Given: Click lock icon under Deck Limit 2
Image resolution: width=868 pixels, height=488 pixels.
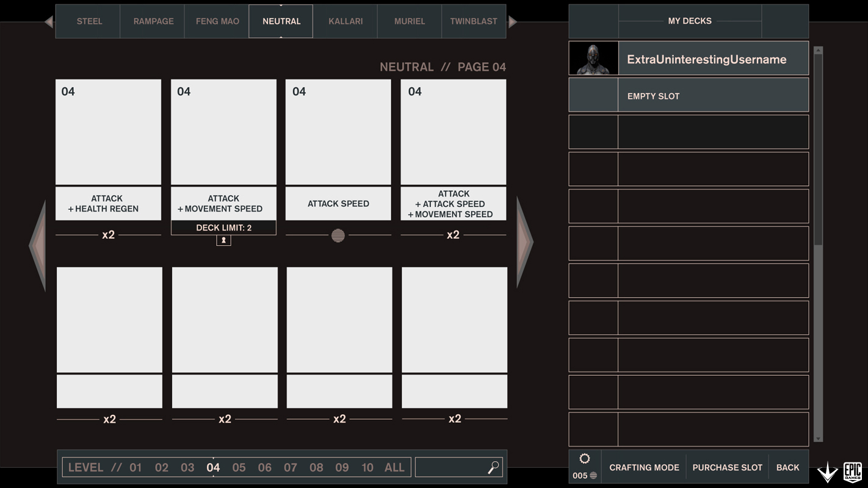Looking at the screenshot, I should (x=223, y=240).
